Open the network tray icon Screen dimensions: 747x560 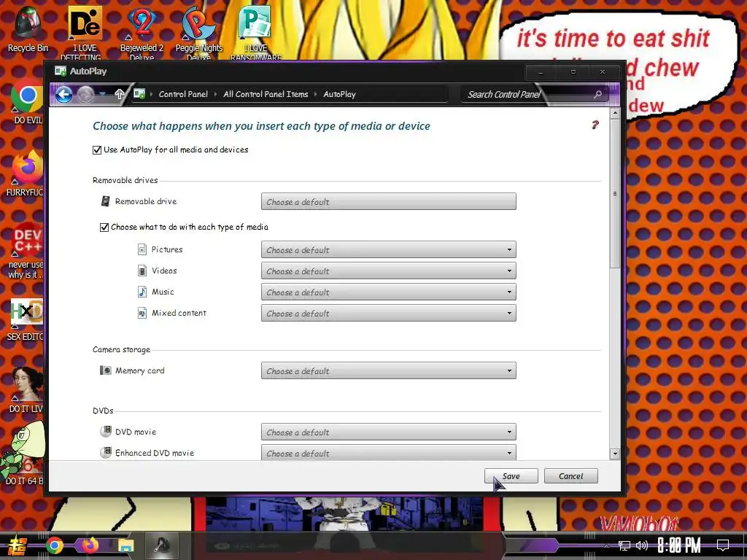click(624, 545)
